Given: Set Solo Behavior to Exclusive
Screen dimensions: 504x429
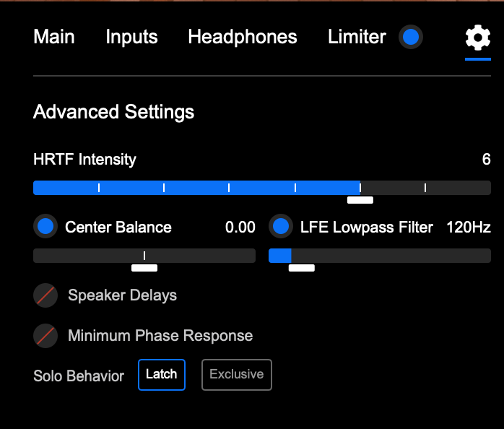Looking at the screenshot, I should click(x=236, y=374).
